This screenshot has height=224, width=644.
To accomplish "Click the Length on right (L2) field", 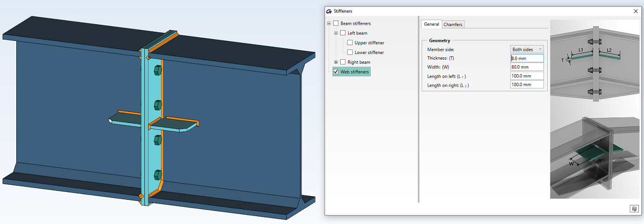I will 527,85.
